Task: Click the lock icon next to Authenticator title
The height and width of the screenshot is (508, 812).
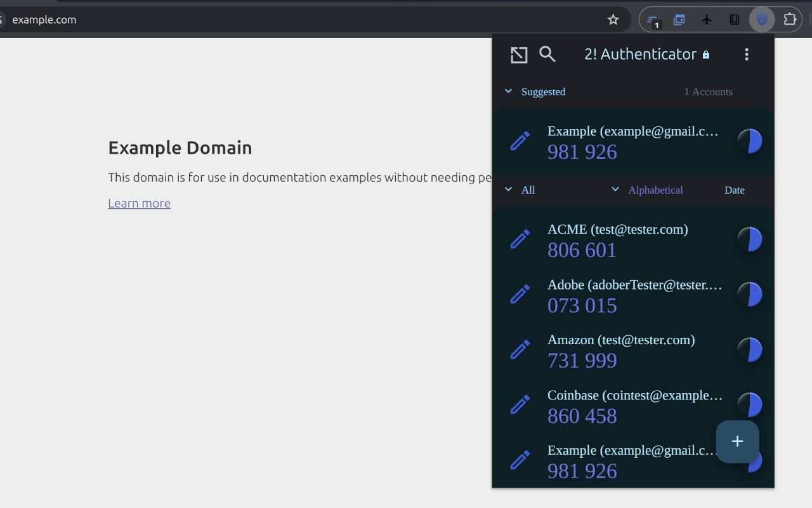Action: pos(705,54)
